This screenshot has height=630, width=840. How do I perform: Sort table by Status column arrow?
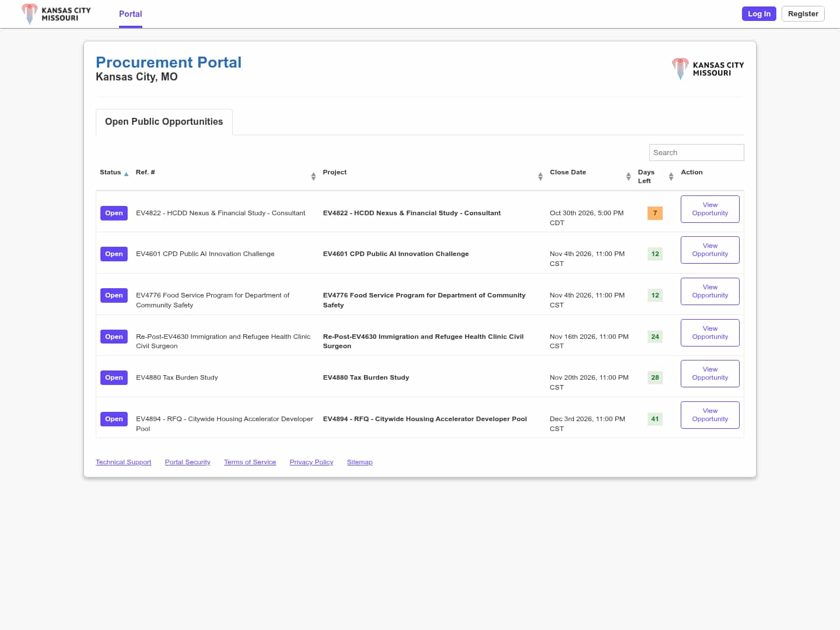coord(126,174)
